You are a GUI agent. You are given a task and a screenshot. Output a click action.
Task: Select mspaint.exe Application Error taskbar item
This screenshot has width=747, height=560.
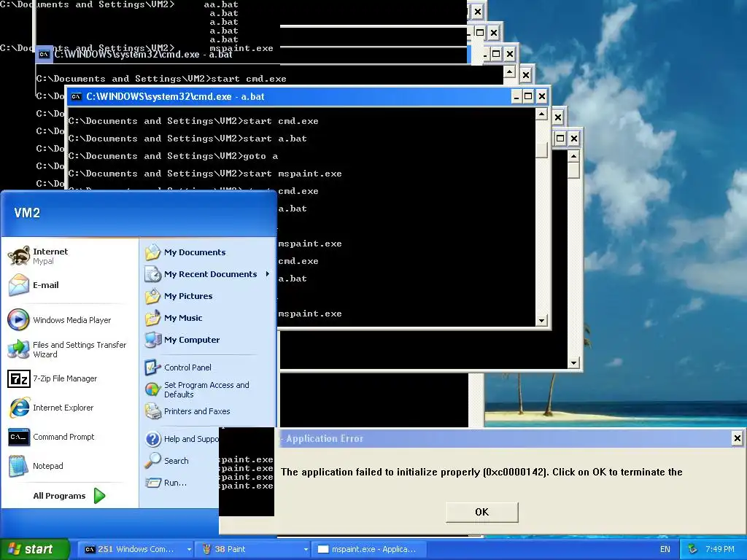368,549
